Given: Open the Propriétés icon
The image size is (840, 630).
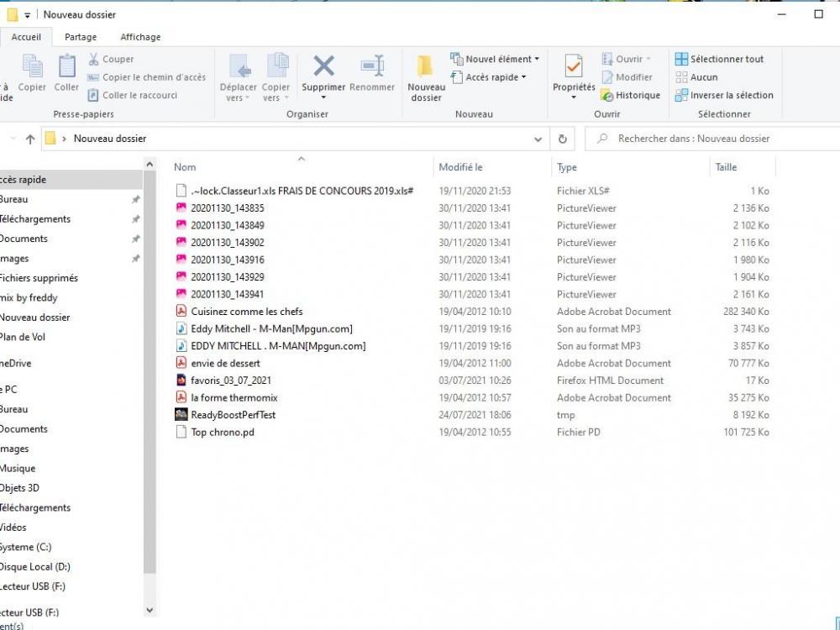Looking at the screenshot, I should pos(574,67).
